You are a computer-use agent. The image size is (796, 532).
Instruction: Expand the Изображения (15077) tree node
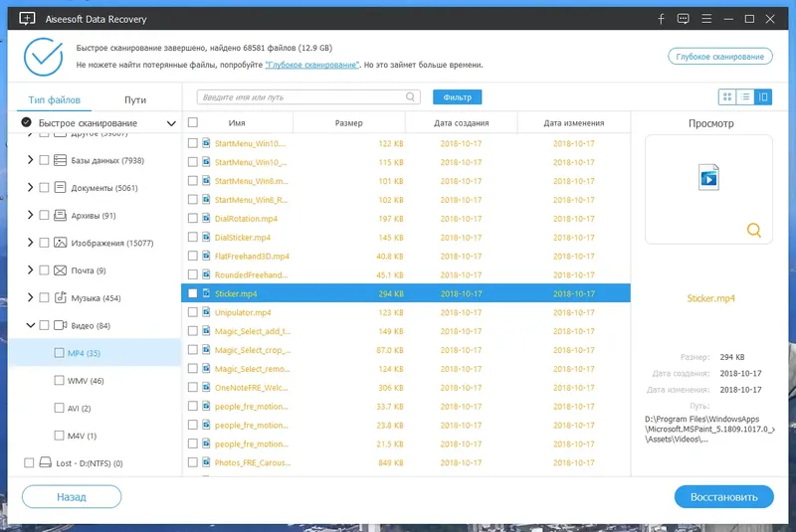30,243
